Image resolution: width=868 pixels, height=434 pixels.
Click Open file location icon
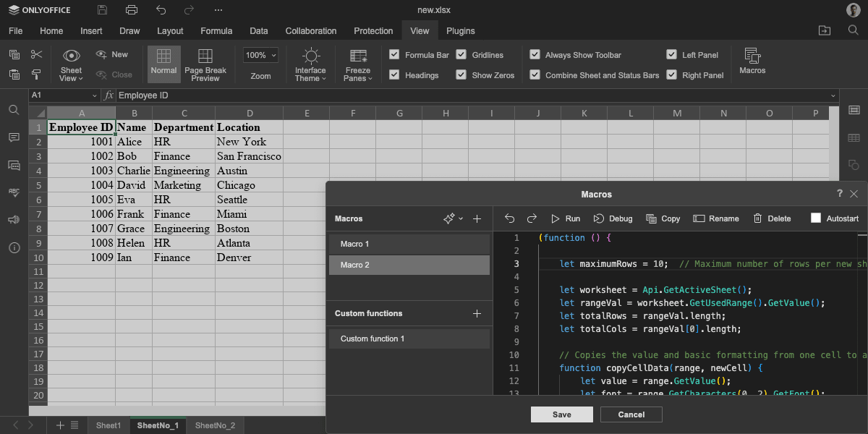click(825, 30)
